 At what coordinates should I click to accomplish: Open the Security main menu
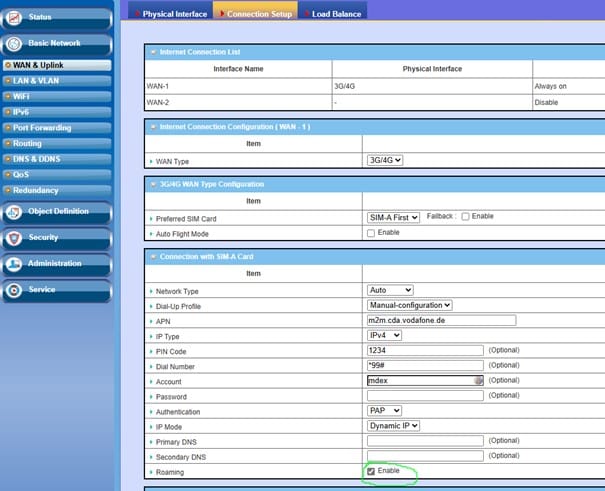(57, 238)
